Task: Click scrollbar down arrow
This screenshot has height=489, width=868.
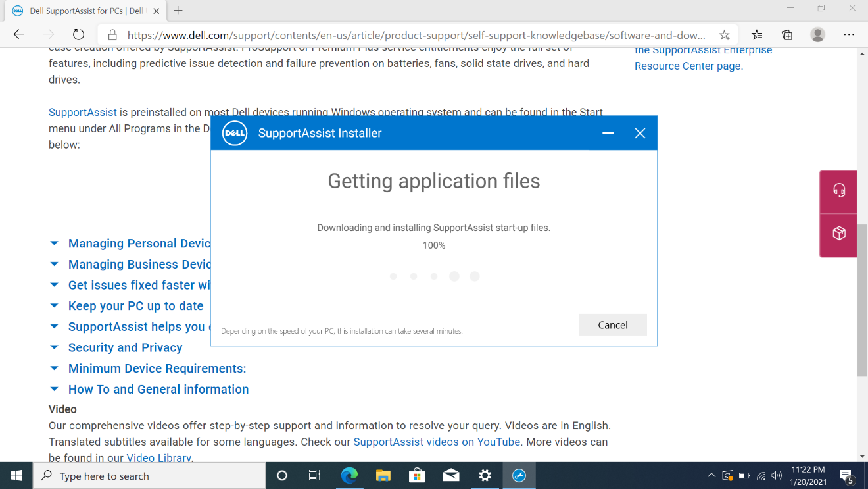Action: coord(862,456)
